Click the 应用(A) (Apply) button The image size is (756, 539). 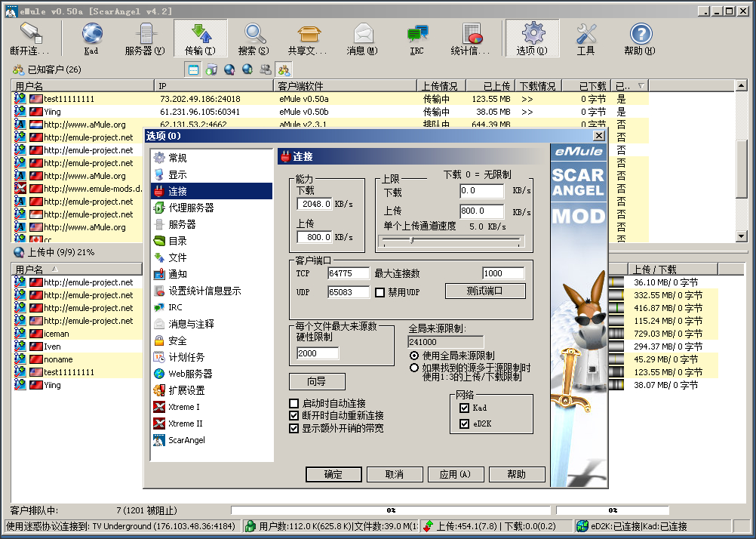[x=456, y=474]
